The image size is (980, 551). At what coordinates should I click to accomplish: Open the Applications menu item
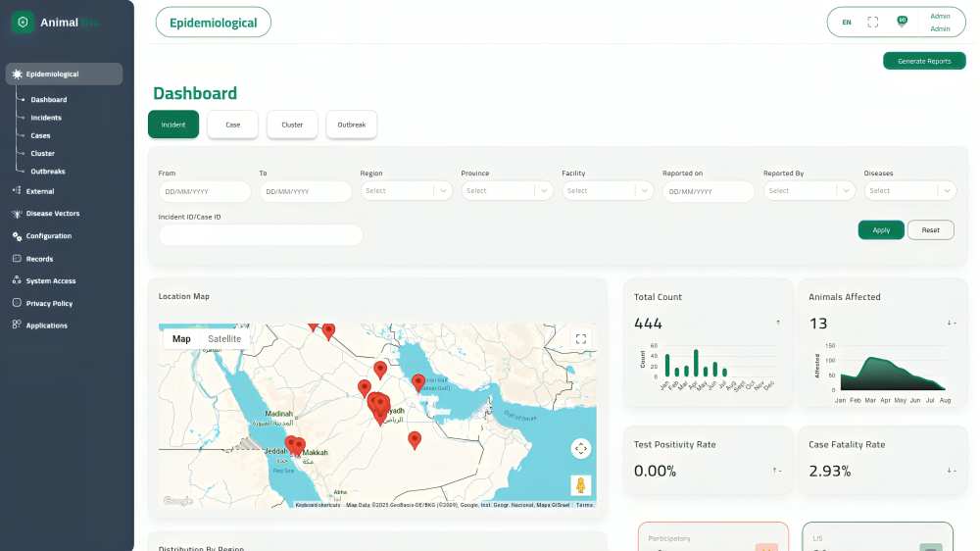click(x=46, y=326)
